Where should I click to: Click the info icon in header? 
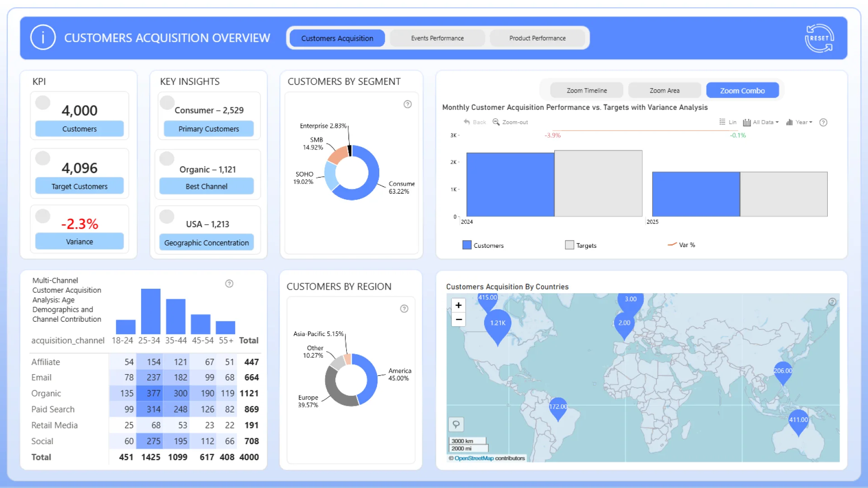point(43,38)
